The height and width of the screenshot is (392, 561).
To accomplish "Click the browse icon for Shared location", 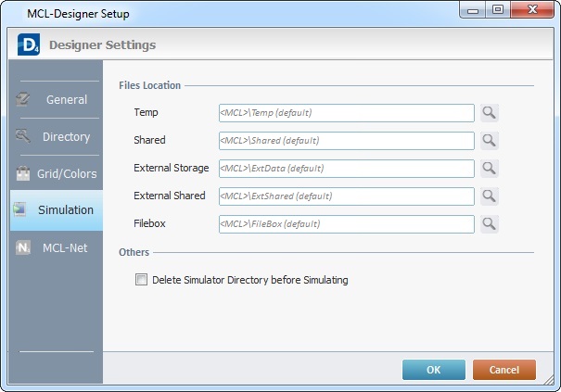I will [x=489, y=141].
